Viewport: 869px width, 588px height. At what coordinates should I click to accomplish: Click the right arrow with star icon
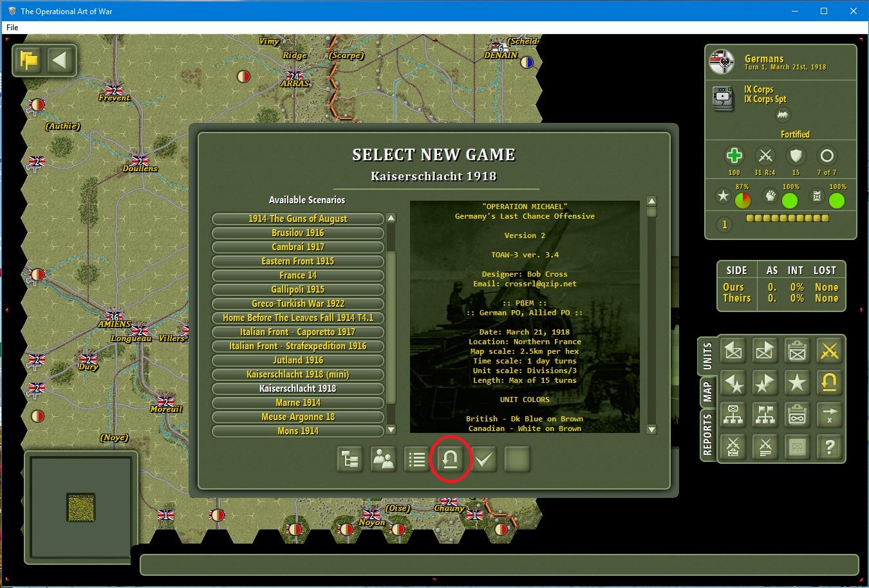click(x=765, y=383)
